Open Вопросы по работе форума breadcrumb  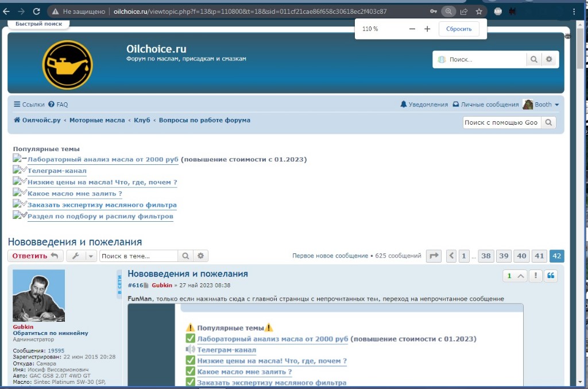204,120
